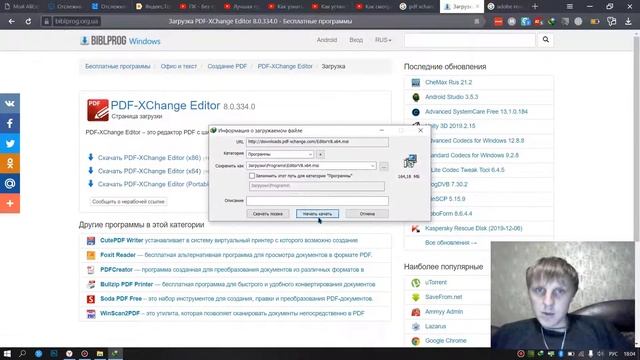Open Android Studio 3.5.3 update link
Image resolution: width=640 pixels, height=360 pixels.
(451, 97)
